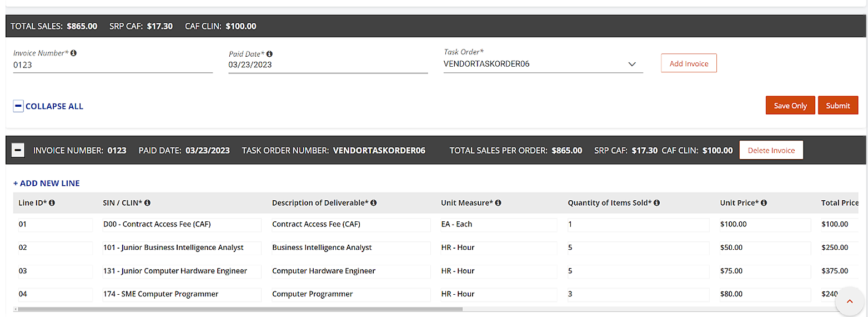
Task: Click the SIN / CLIN info icon
Action: (148, 203)
